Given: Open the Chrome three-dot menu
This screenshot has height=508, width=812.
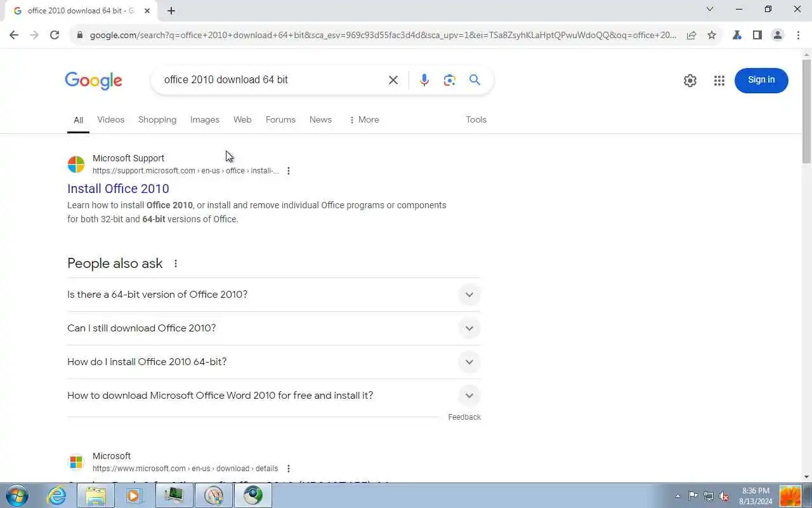Looking at the screenshot, I should click(798, 35).
